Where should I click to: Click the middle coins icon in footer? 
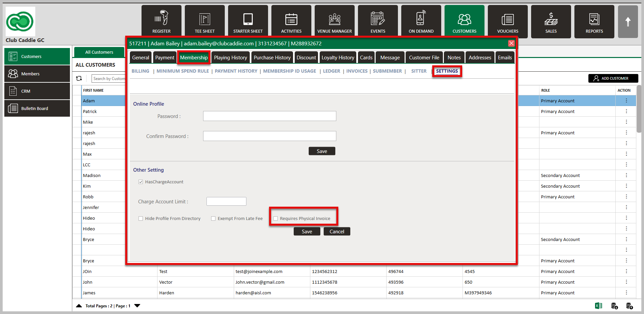click(615, 306)
